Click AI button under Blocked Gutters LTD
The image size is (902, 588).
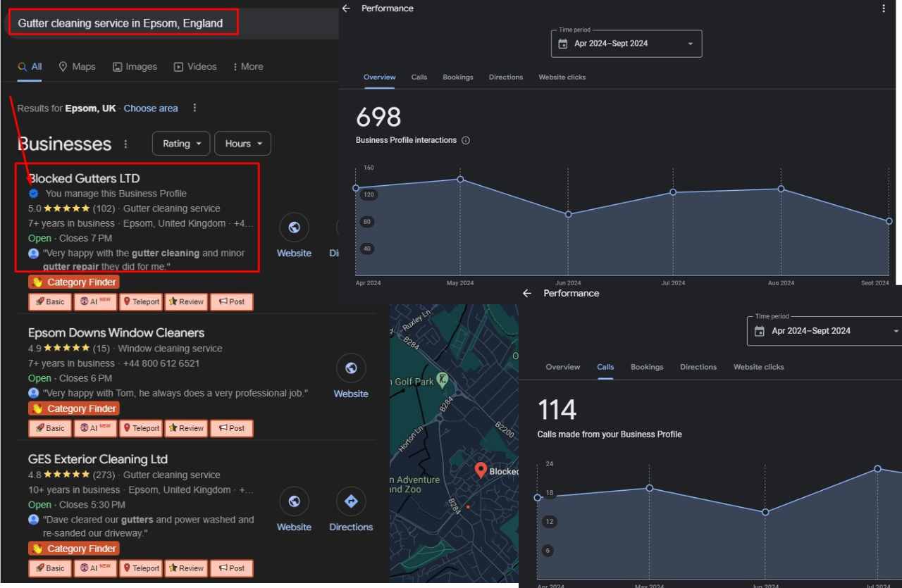pos(96,302)
